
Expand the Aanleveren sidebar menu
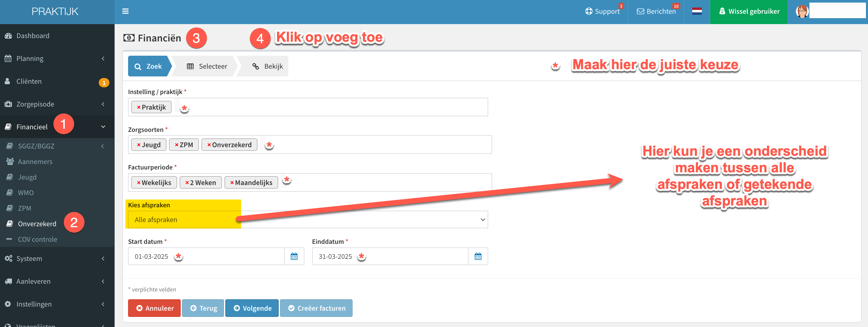click(57, 282)
